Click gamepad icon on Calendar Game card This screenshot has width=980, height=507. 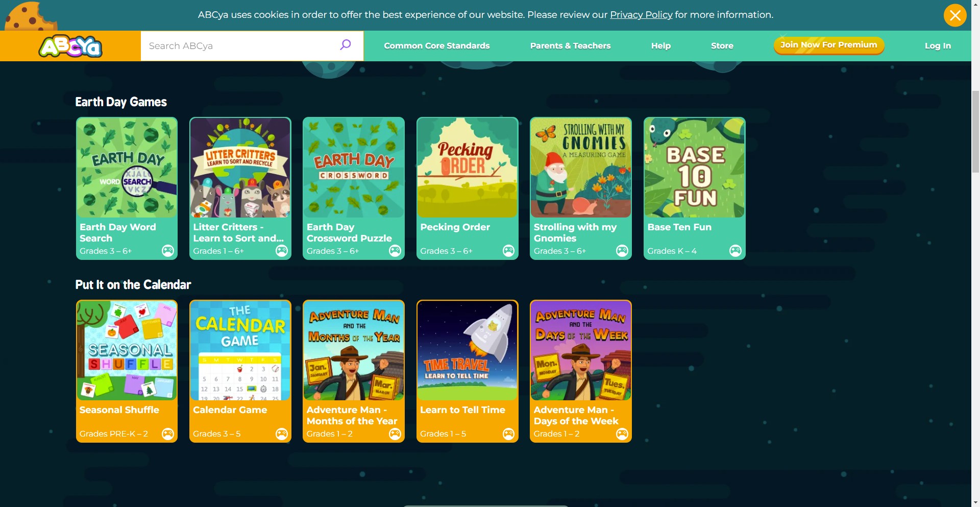pos(281,434)
